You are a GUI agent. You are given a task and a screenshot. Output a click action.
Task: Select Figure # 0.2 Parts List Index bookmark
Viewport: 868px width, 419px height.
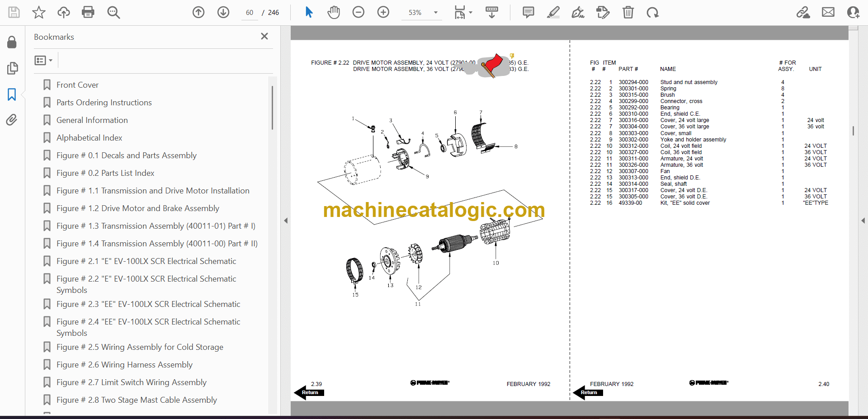click(105, 173)
